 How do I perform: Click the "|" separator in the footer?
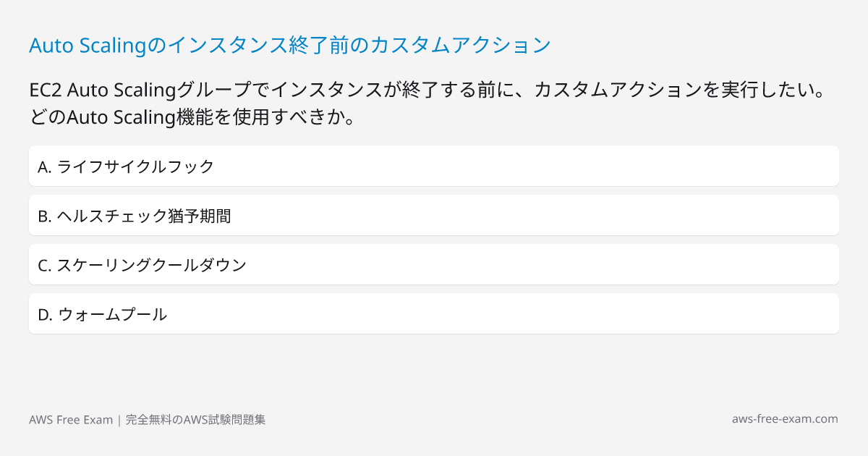pos(119,420)
